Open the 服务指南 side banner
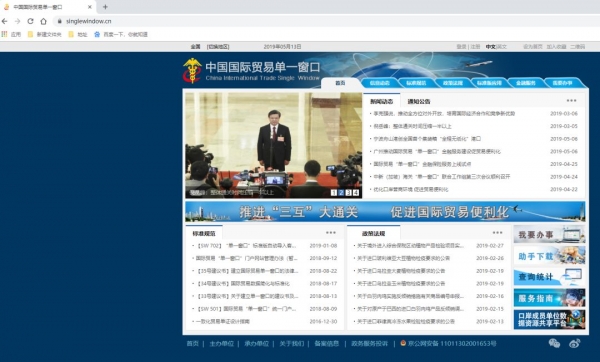Viewport: 600px width, 362px height. pyautogui.click(x=549, y=298)
